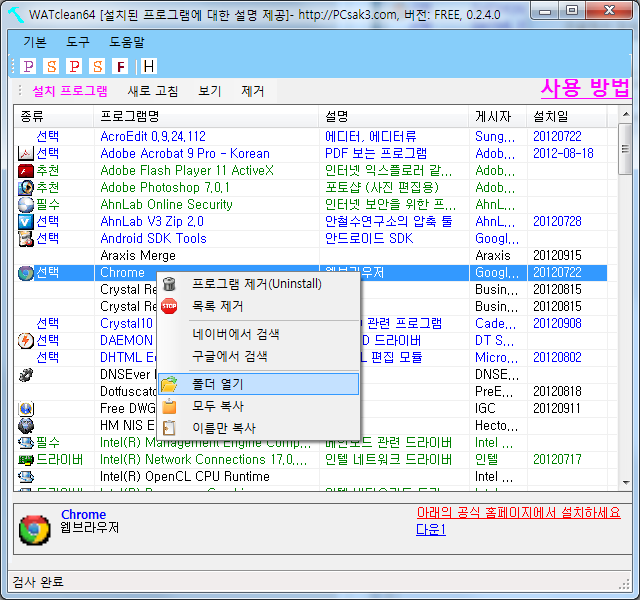The height and width of the screenshot is (600, 640).
Task: Sort by the 설명 column header
Action: [x=394, y=116]
